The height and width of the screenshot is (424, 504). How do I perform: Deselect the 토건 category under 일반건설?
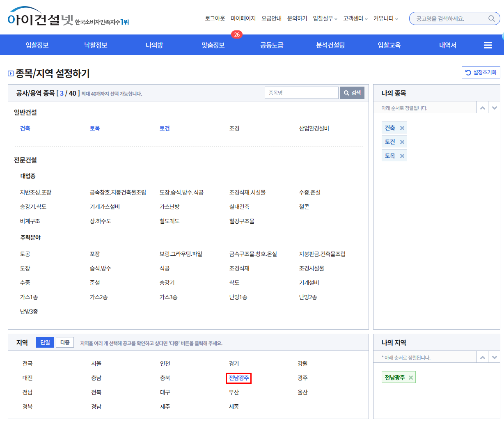165,128
